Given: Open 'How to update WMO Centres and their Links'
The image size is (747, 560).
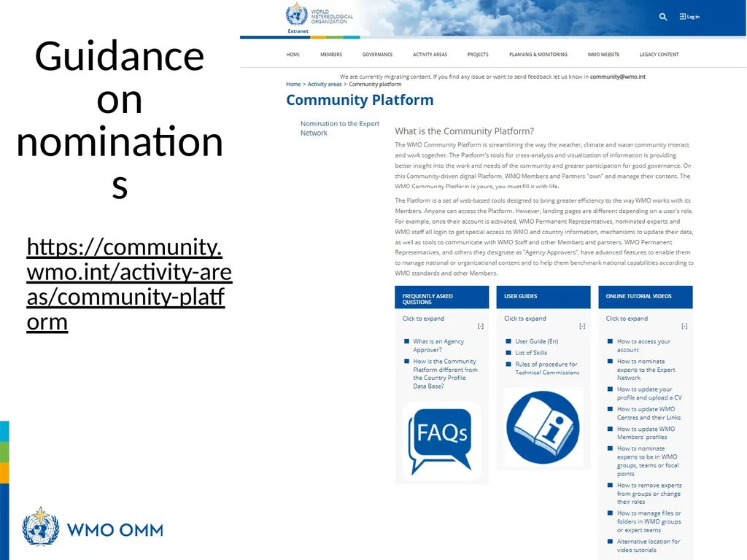Looking at the screenshot, I should (x=649, y=413).
